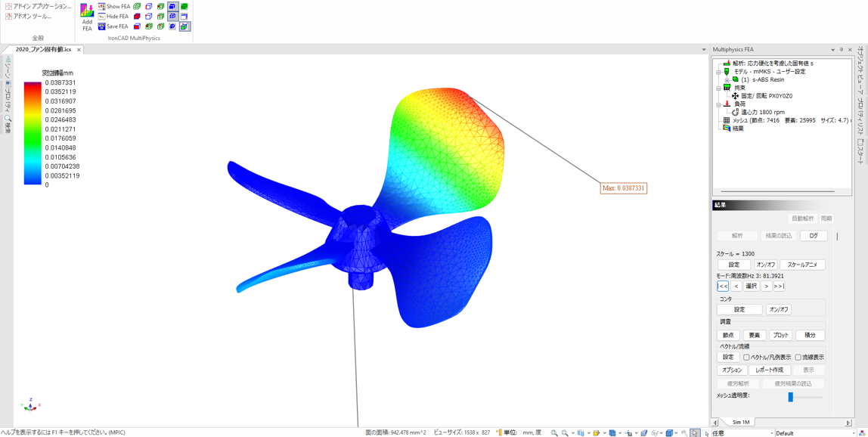This screenshot has height=437, width=868.
Task: Click green mesh cube icon beside Show FEA
Action: [136, 6]
